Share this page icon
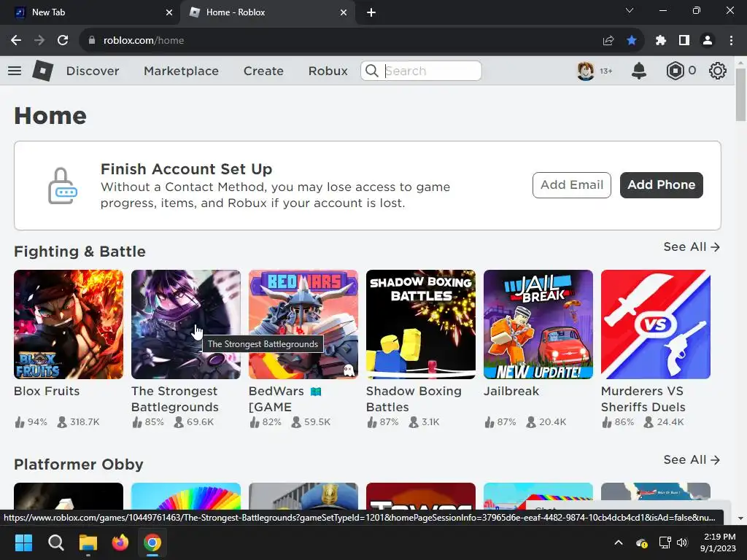 click(608, 41)
